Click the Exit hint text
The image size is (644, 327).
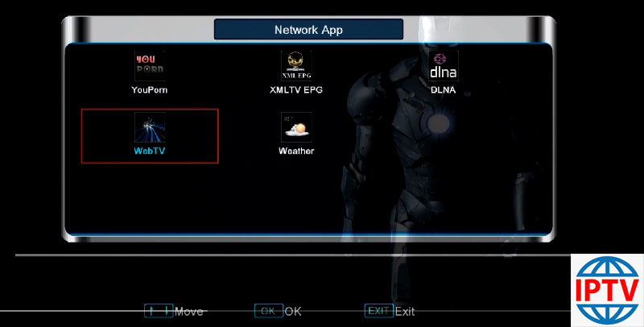[x=405, y=312]
